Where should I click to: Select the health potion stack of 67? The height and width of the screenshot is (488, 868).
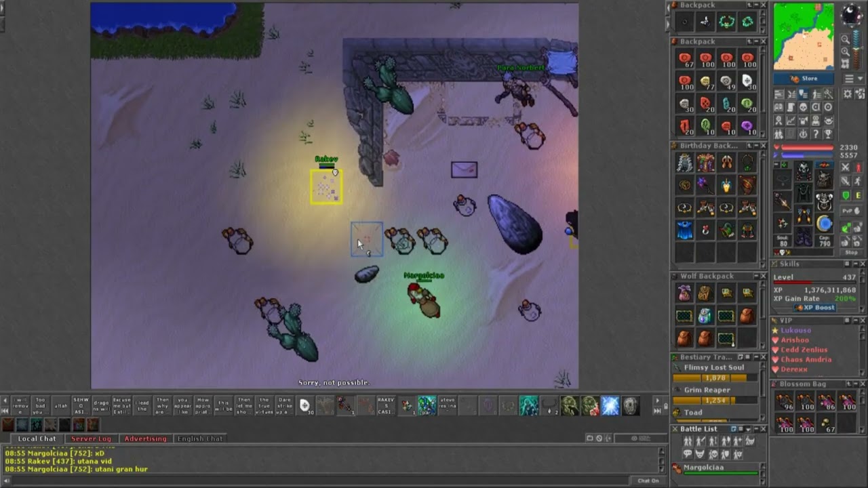pos(685,60)
